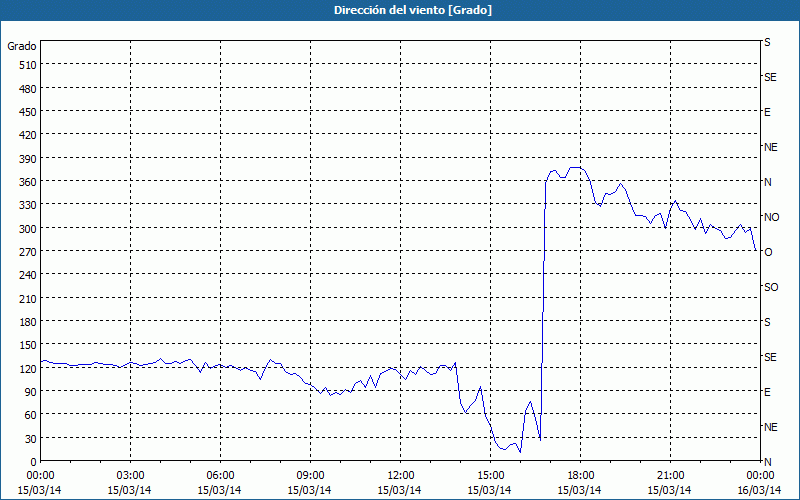The image size is (800, 500).
Task: Click the 15:00 time axis label
Action: (x=490, y=476)
